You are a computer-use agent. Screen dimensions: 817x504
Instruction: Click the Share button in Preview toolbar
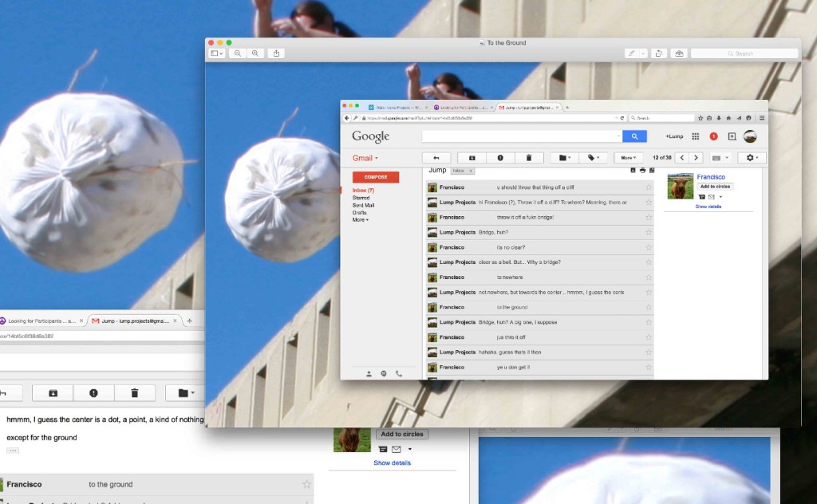coord(276,53)
